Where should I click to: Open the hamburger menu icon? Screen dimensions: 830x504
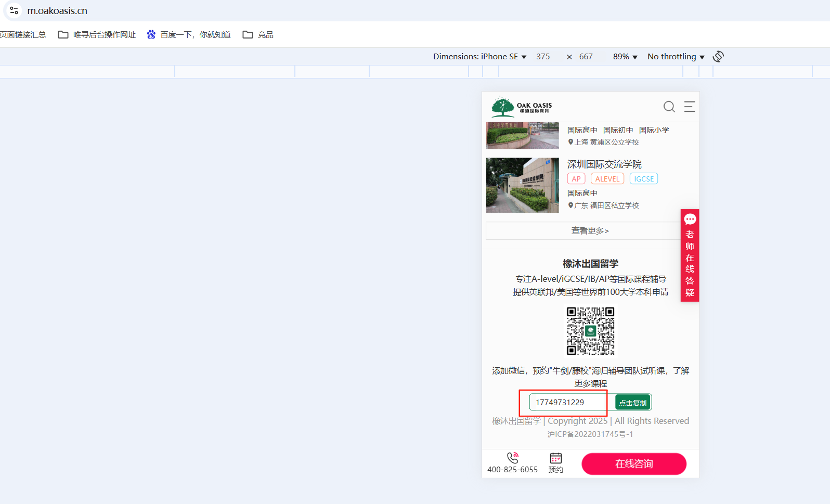pos(689,107)
